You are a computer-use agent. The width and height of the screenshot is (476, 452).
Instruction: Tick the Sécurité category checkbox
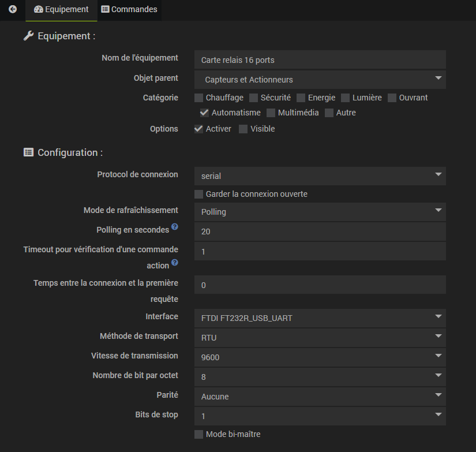[253, 98]
